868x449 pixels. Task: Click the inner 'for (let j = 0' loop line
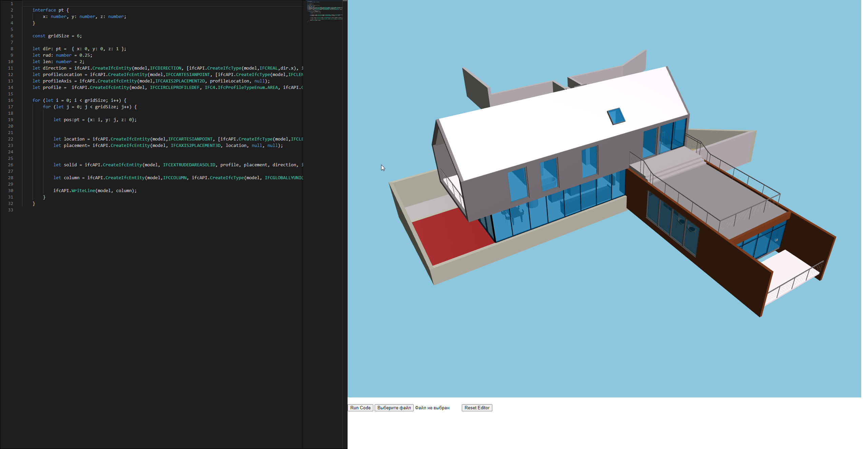(x=90, y=107)
